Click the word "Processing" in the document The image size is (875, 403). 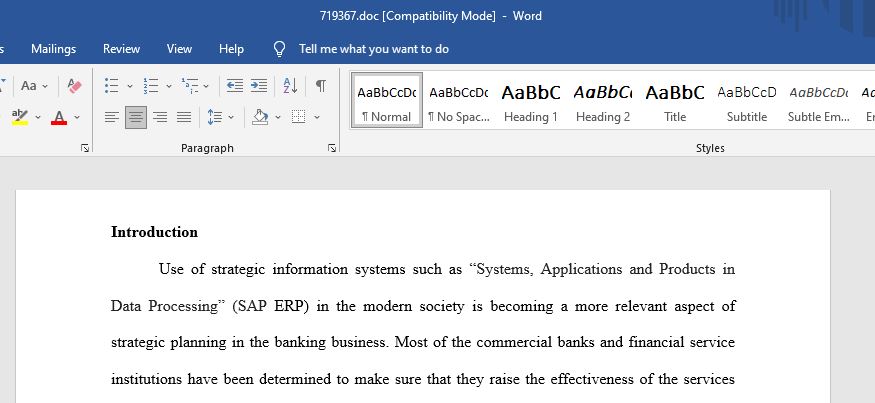click(x=182, y=306)
